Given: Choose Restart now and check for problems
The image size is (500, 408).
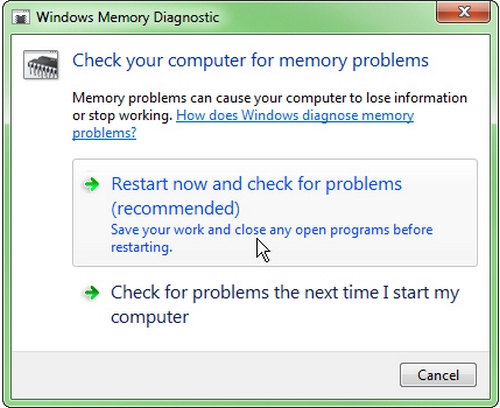Looking at the screenshot, I should point(275,213).
